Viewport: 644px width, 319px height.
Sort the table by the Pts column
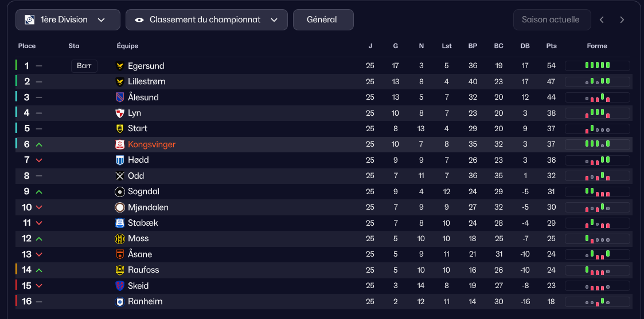551,46
